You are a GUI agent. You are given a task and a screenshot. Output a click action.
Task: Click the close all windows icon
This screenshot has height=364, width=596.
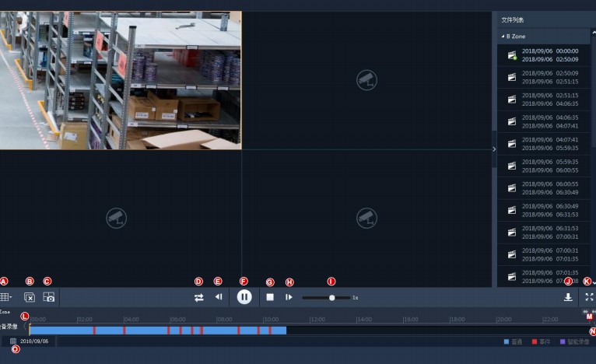30,297
